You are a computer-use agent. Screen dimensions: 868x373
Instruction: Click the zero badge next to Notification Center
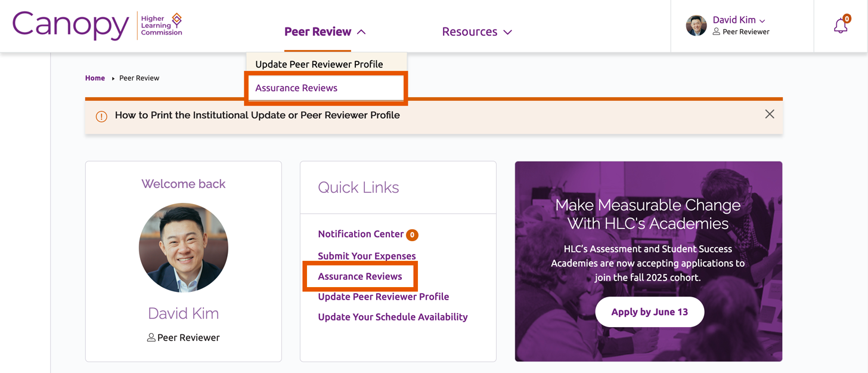point(412,235)
